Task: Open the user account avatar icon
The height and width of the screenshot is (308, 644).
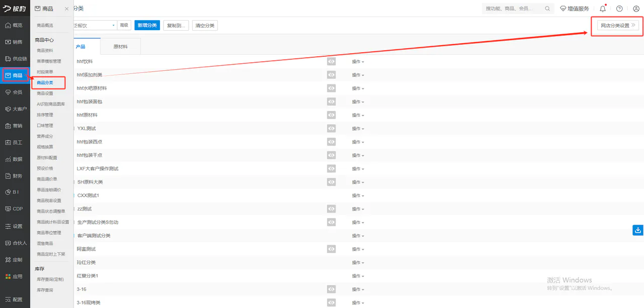Action: pyautogui.click(x=636, y=9)
